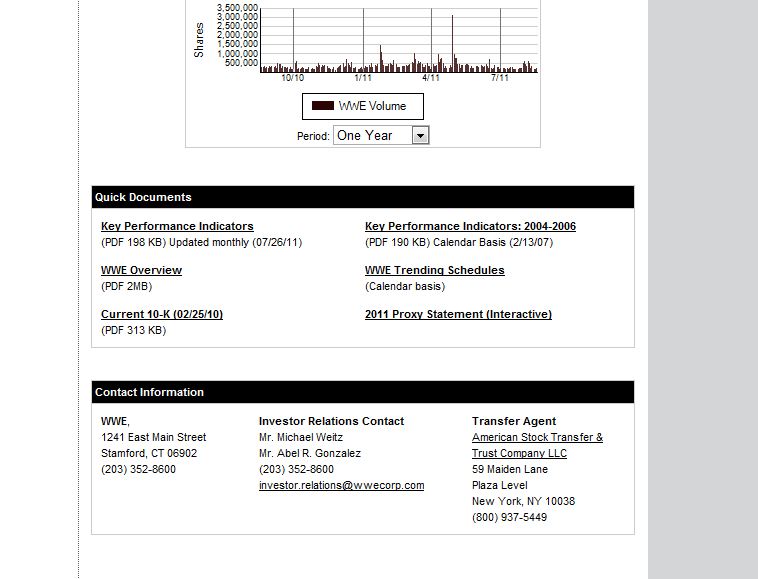Select 'Plaza Level' text

500,485
